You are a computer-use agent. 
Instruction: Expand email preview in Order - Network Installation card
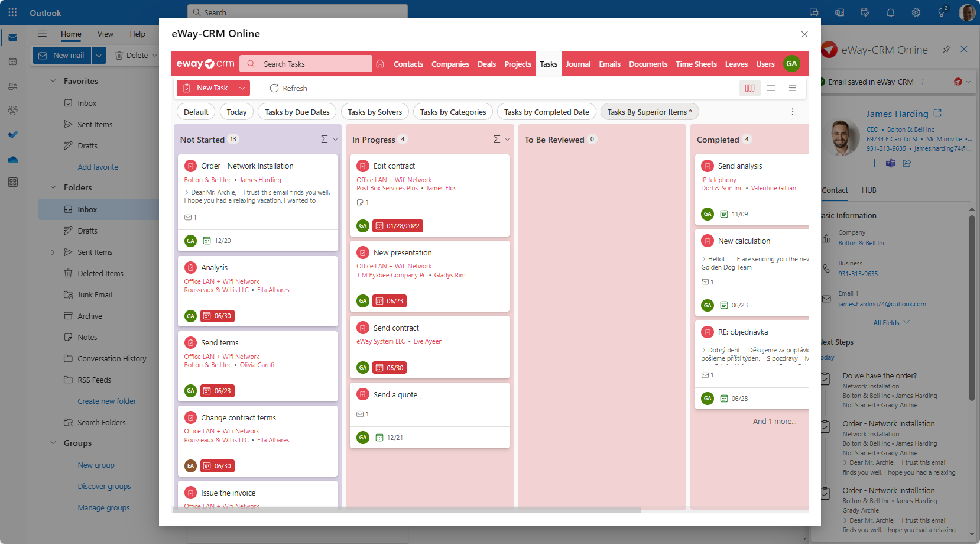tap(187, 192)
